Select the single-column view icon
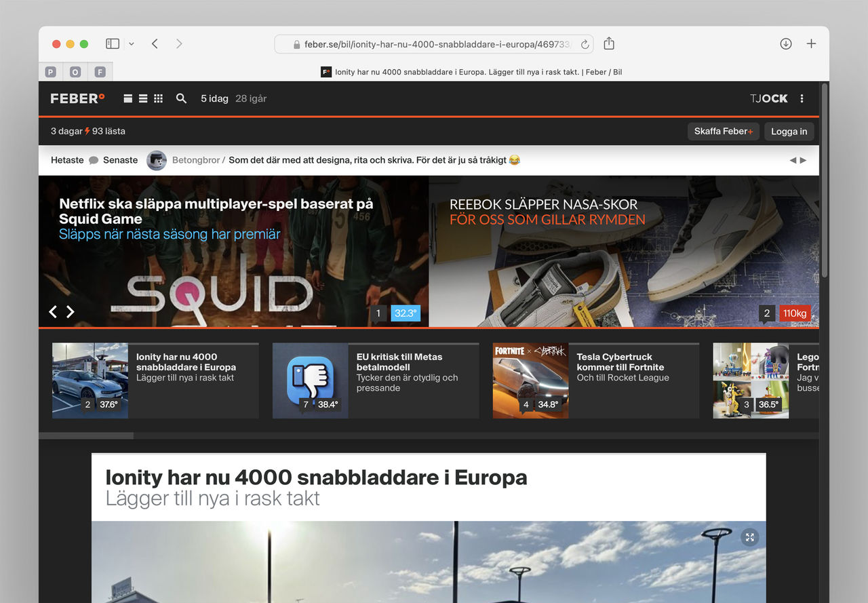The image size is (868, 603). coord(128,98)
